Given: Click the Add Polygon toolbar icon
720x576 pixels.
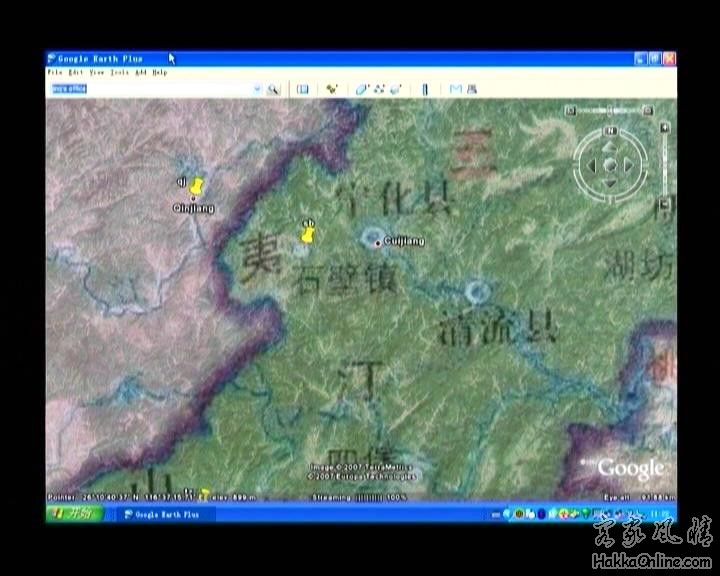Looking at the screenshot, I should 362,89.
